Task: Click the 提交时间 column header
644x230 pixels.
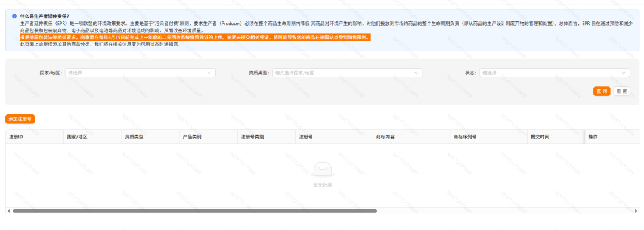Action: (556, 137)
